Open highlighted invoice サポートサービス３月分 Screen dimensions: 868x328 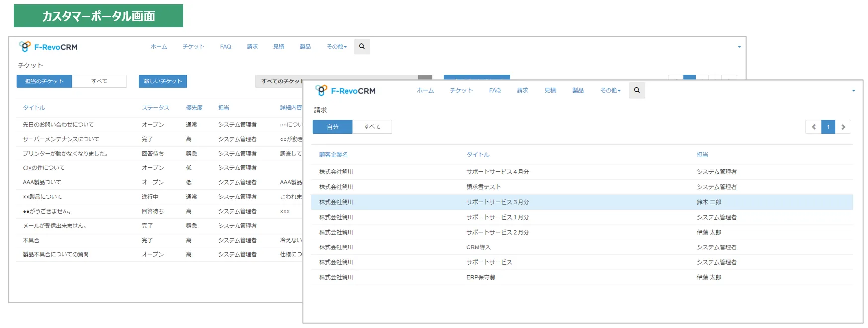(x=498, y=202)
